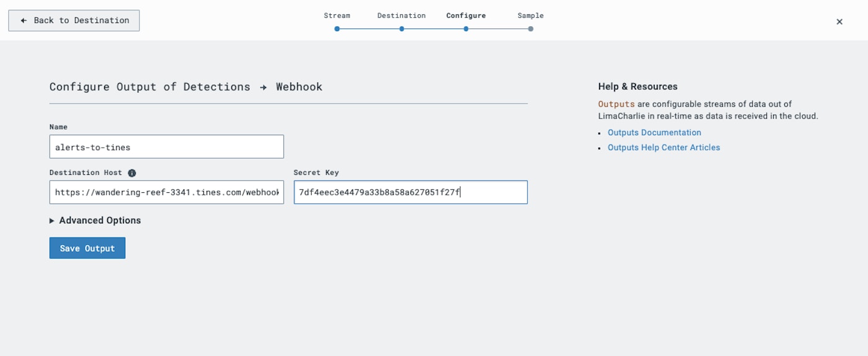
Task: Go to the Destination step label
Action: (401, 16)
